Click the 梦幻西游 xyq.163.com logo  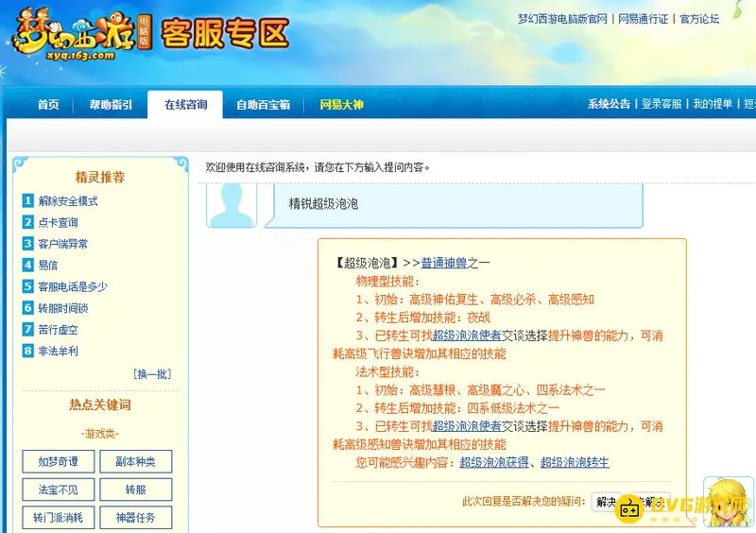(x=82, y=35)
